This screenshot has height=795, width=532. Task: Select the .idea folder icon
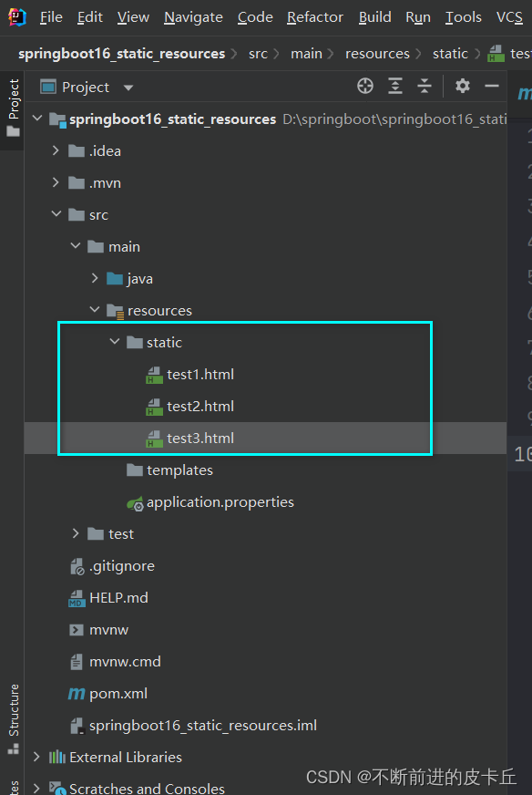tap(77, 151)
